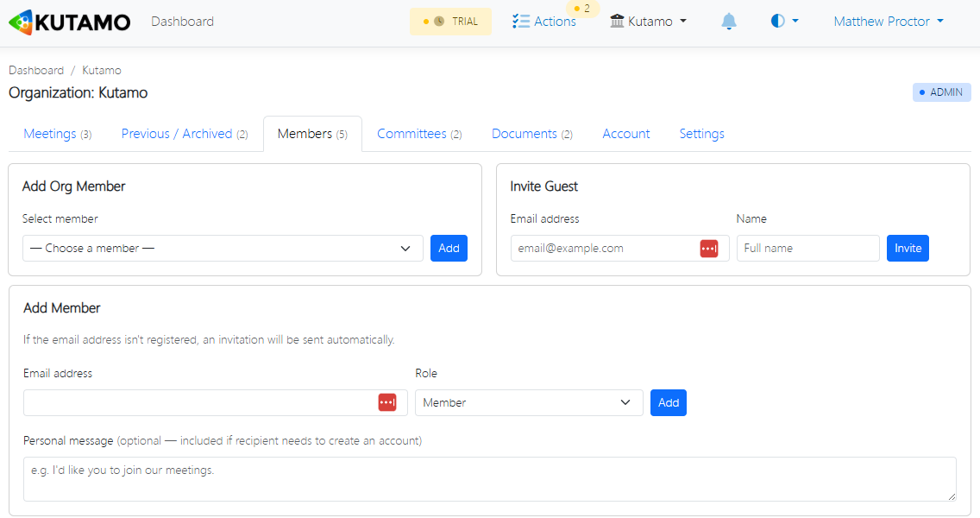Open the notifications bell
The image size is (980, 518).
tap(729, 22)
